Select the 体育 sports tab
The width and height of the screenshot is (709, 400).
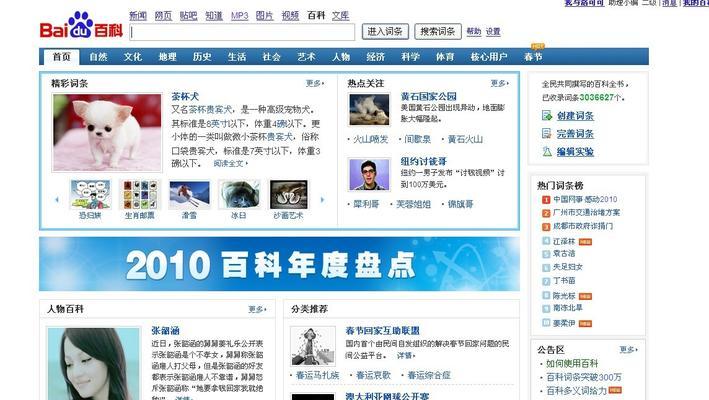click(x=445, y=57)
